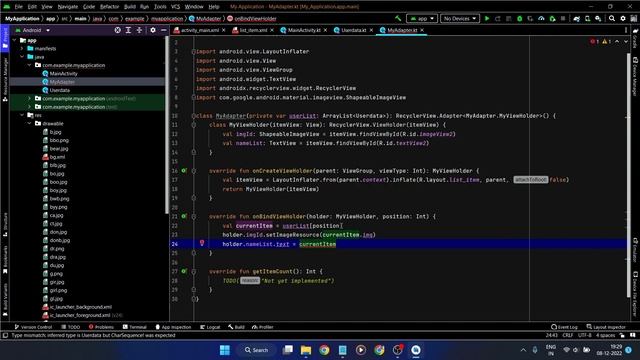Screen dimensions: 640x360
Task: Open the Terminal tool window
Action: 135,327
